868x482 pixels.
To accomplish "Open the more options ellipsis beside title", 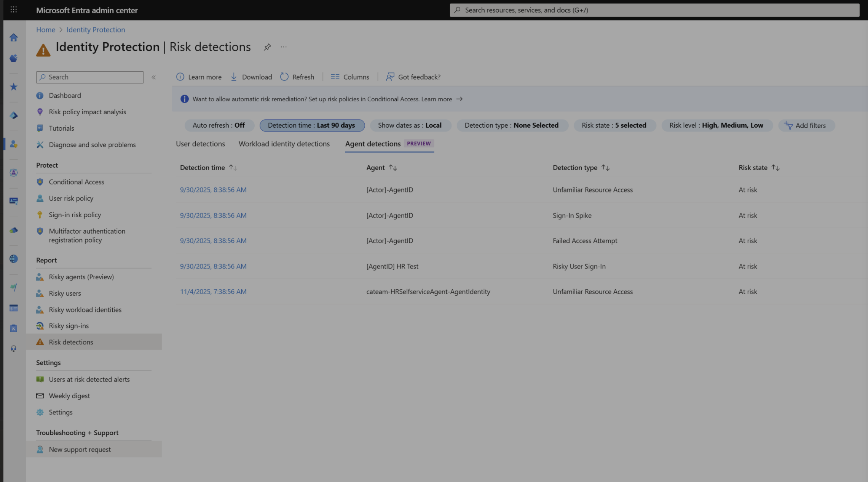I will tap(284, 47).
